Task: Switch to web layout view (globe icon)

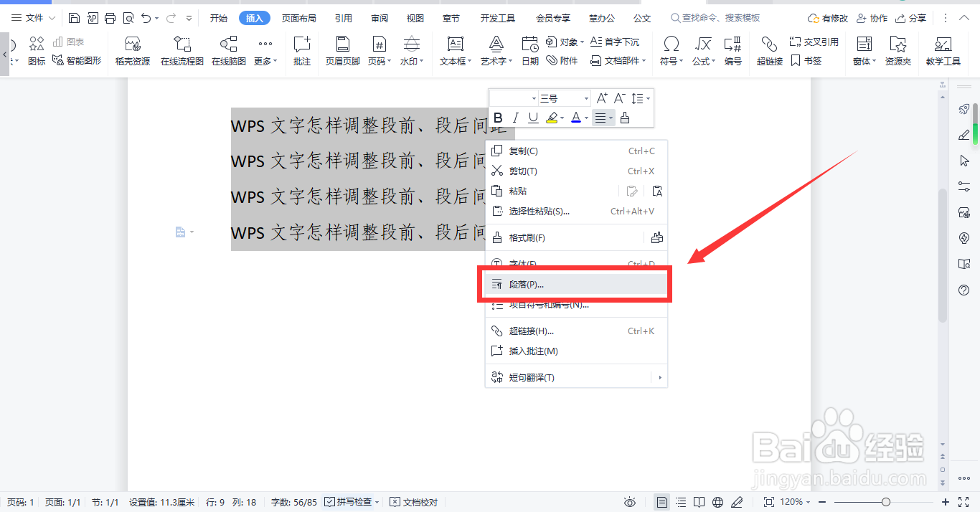Action: point(718,502)
